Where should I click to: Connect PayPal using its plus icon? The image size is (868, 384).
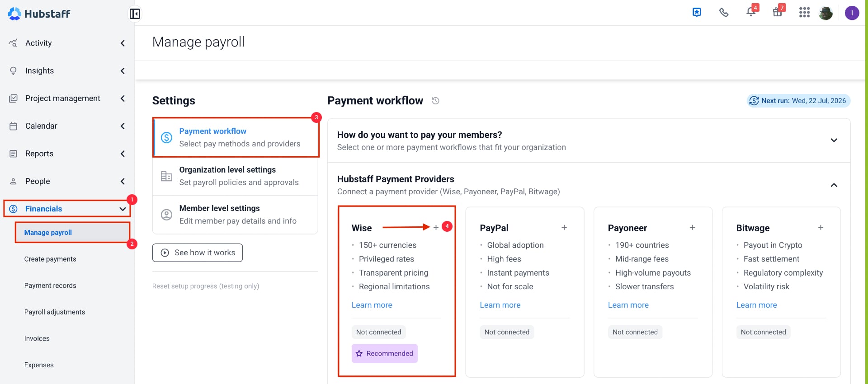click(x=564, y=227)
